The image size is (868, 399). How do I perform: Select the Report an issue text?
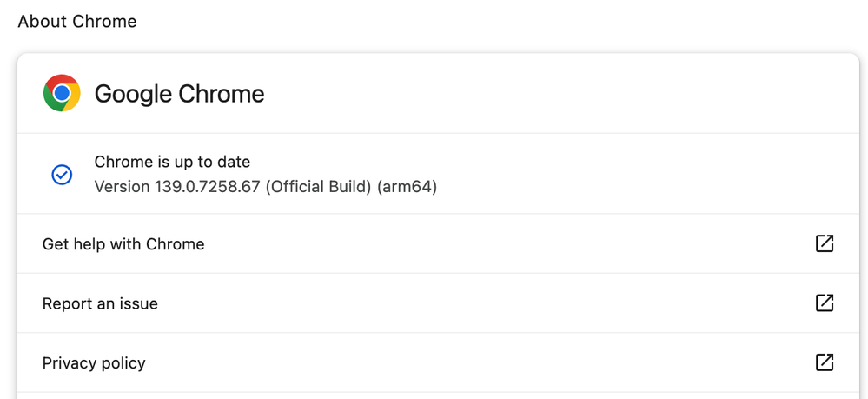(100, 303)
